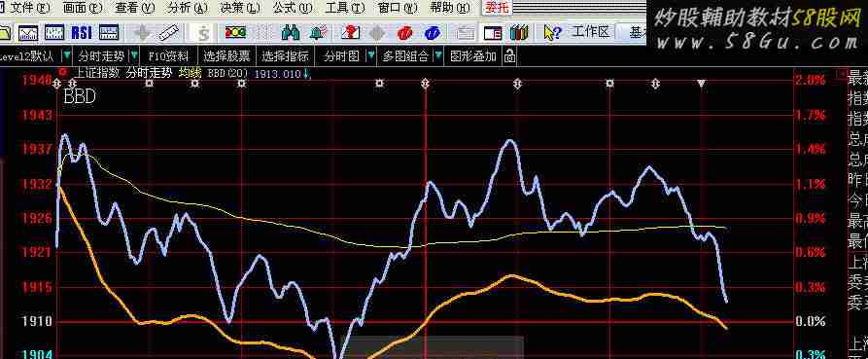The width and height of the screenshot is (868, 359).
Task: Click the blue circular info icon
Action: tap(433, 33)
